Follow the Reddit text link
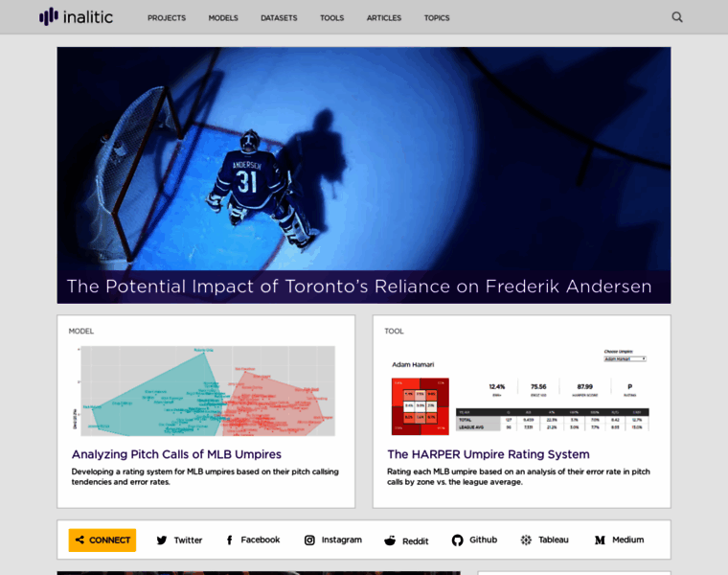 tap(416, 541)
